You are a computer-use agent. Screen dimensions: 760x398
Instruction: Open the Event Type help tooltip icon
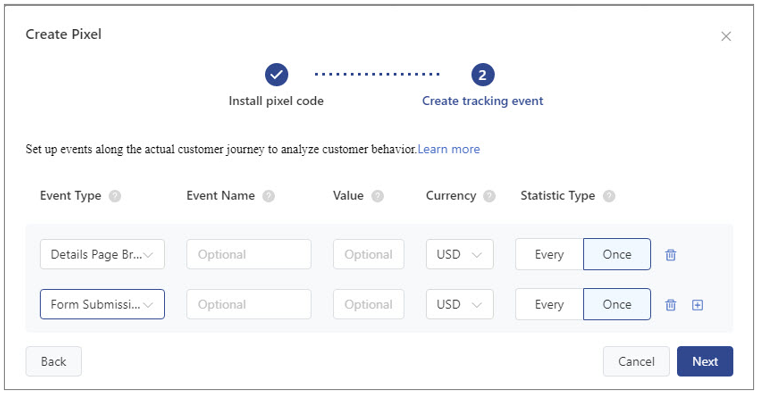click(x=115, y=196)
